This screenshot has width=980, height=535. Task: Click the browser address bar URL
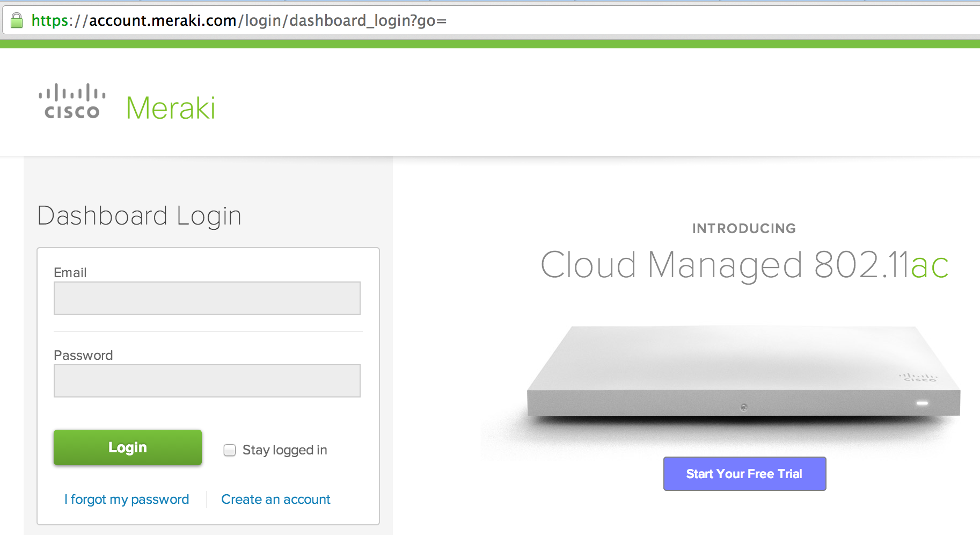tap(239, 20)
